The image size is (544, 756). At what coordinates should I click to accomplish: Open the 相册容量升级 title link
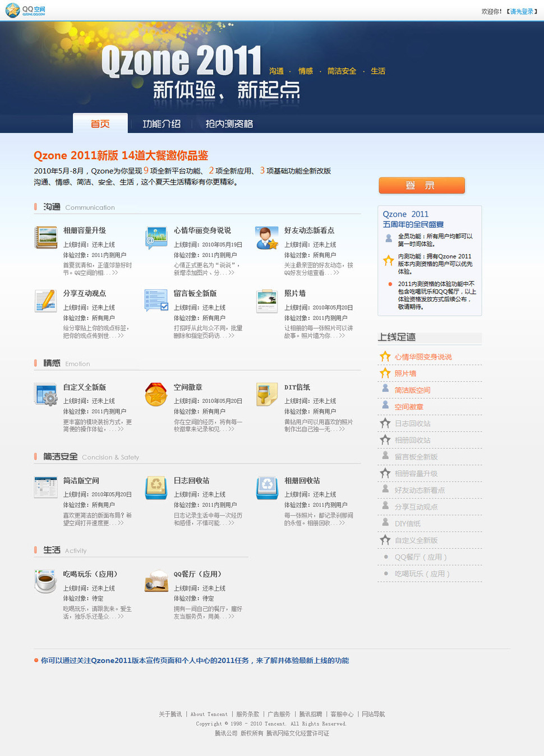85,231
